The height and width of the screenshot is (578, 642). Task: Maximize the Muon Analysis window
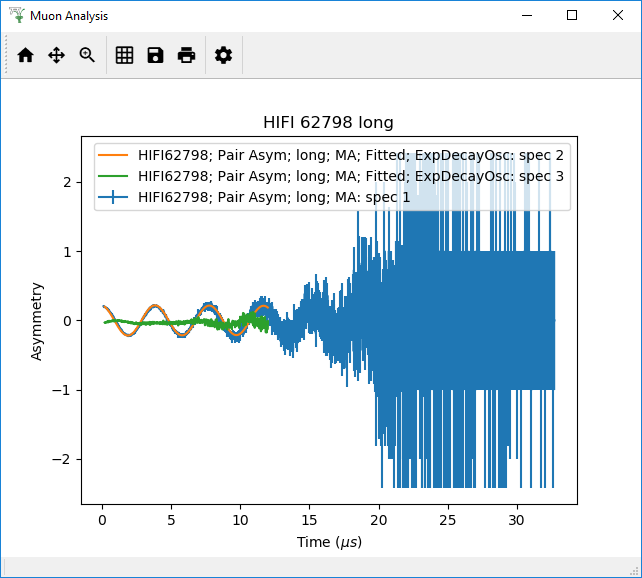pyautogui.click(x=572, y=15)
